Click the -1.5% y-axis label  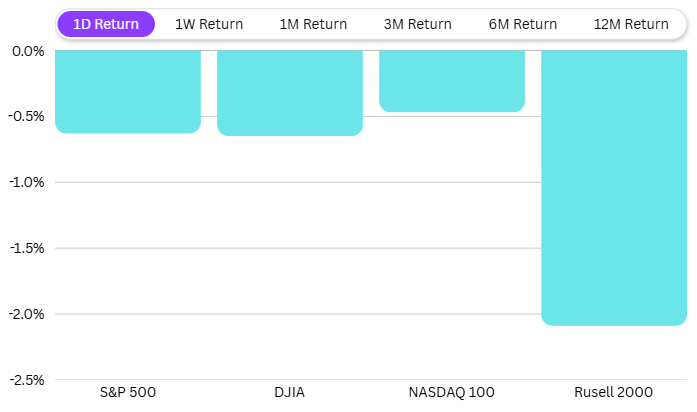[x=26, y=248]
